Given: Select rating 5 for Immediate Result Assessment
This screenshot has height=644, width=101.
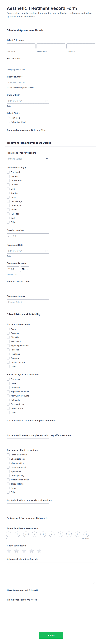Looking at the screenshot, I should tap(43, 534).
